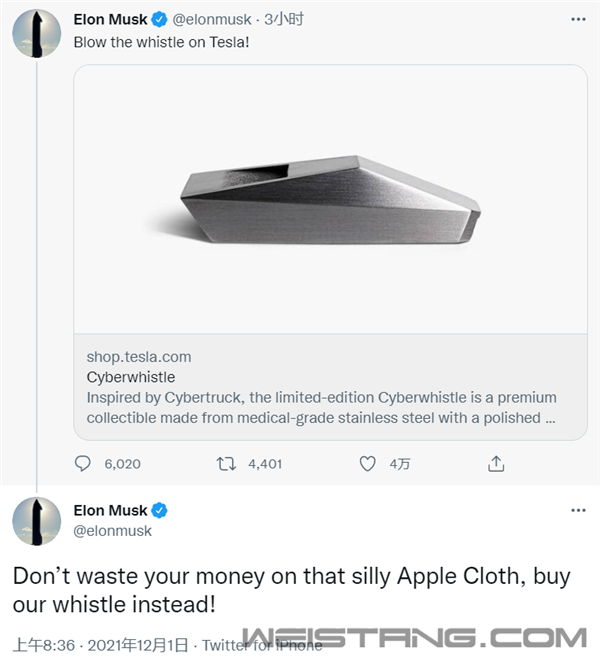The image size is (600, 661).
Task: Open Elon Musk's avatar on the top tweet
Action: tap(36, 33)
